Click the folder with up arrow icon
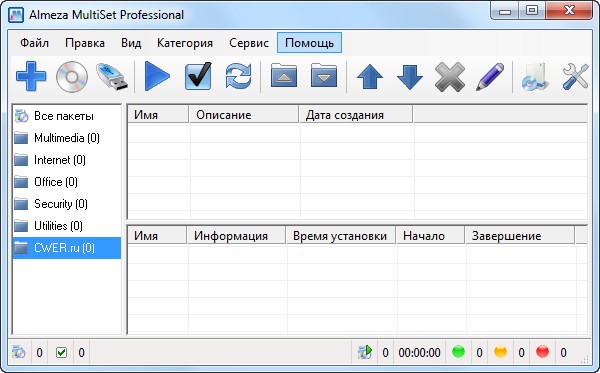Screen dimensions: 600x373 [284, 75]
